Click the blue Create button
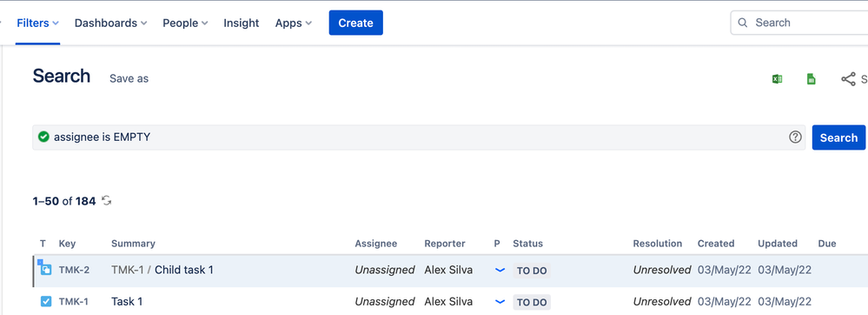This screenshot has width=868, height=315. (x=356, y=23)
